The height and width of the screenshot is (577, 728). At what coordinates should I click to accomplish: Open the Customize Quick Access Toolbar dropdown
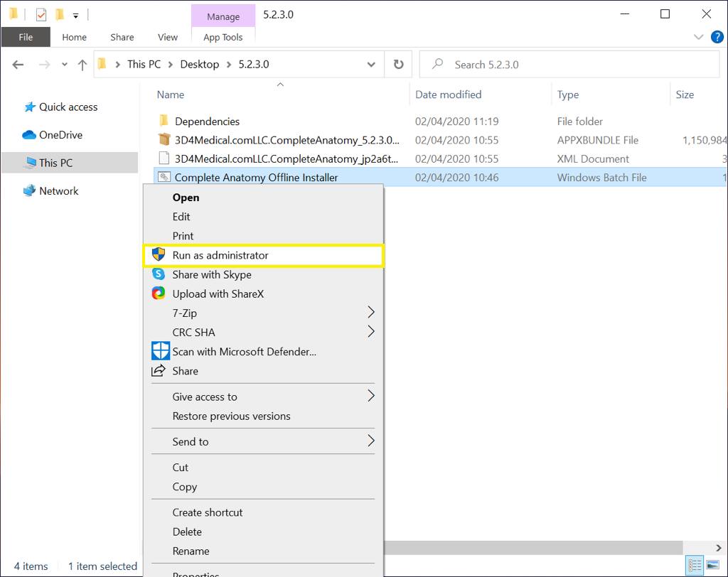[x=75, y=16]
